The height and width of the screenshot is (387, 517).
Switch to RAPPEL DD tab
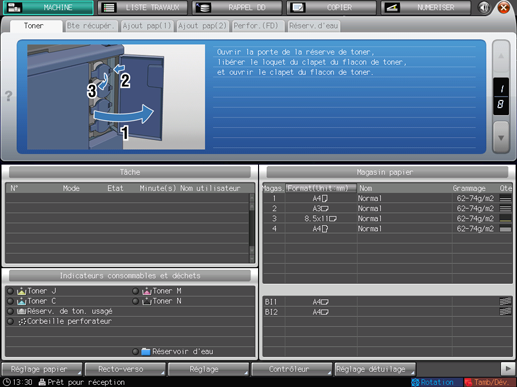(237, 7)
